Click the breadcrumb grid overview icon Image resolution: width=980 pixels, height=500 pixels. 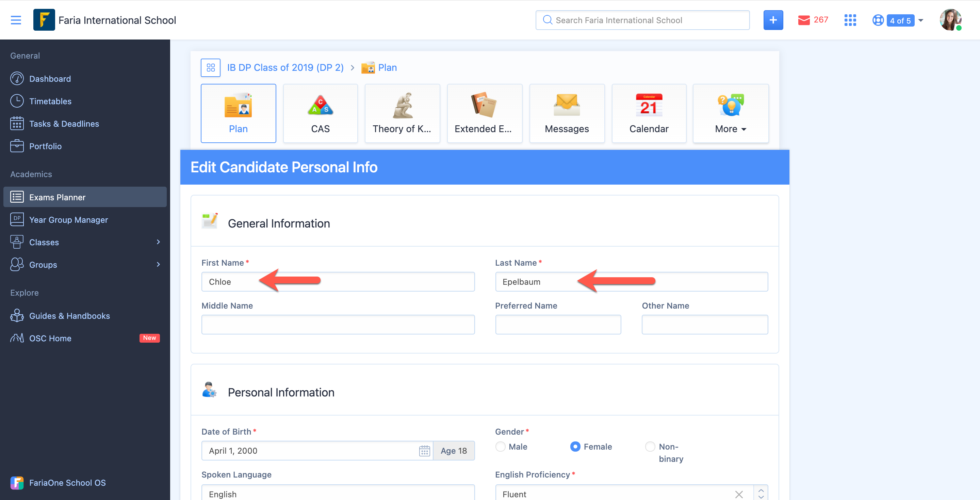click(x=210, y=68)
